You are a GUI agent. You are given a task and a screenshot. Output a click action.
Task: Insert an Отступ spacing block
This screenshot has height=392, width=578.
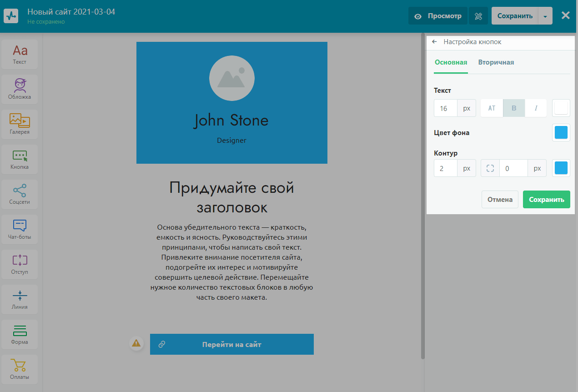(20, 264)
